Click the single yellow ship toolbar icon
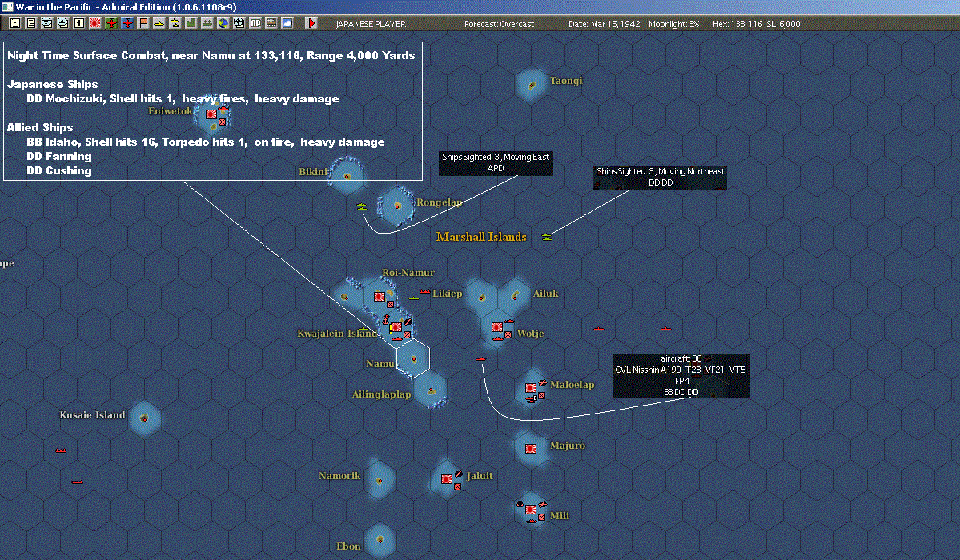This screenshot has height=560, width=960. click(159, 23)
